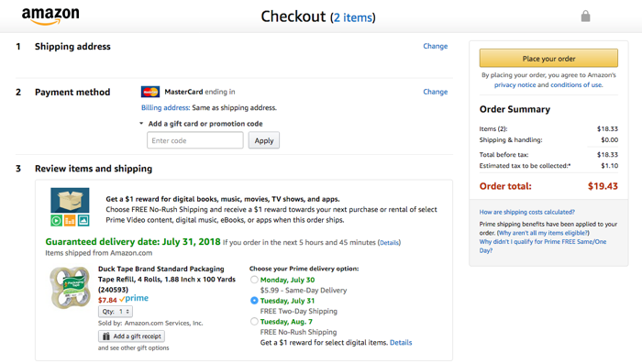Viewport: 642px width, 364px height.
Task: Click the No-Rush Shipping box illustration
Action: click(x=70, y=200)
